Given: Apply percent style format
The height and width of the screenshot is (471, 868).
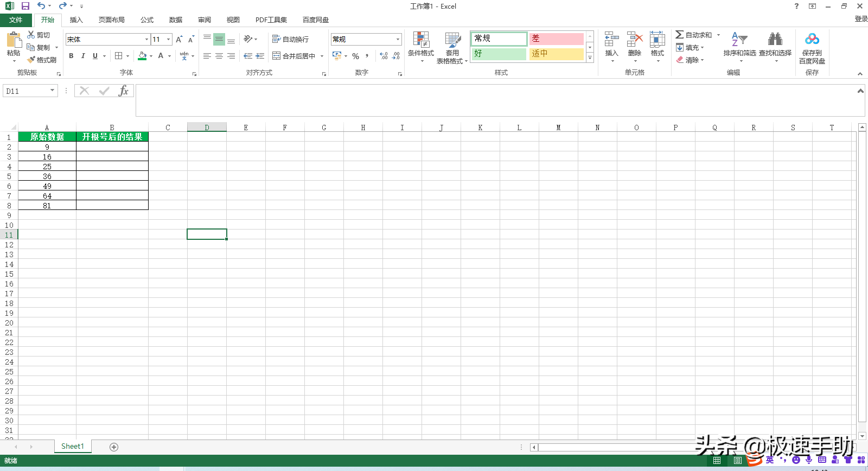Looking at the screenshot, I should (x=356, y=56).
